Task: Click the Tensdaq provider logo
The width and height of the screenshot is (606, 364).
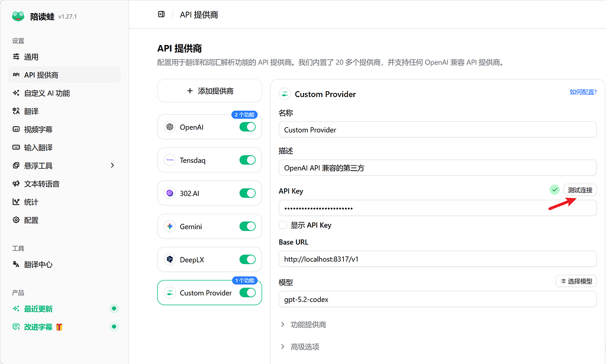Action: pyautogui.click(x=170, y=160)
